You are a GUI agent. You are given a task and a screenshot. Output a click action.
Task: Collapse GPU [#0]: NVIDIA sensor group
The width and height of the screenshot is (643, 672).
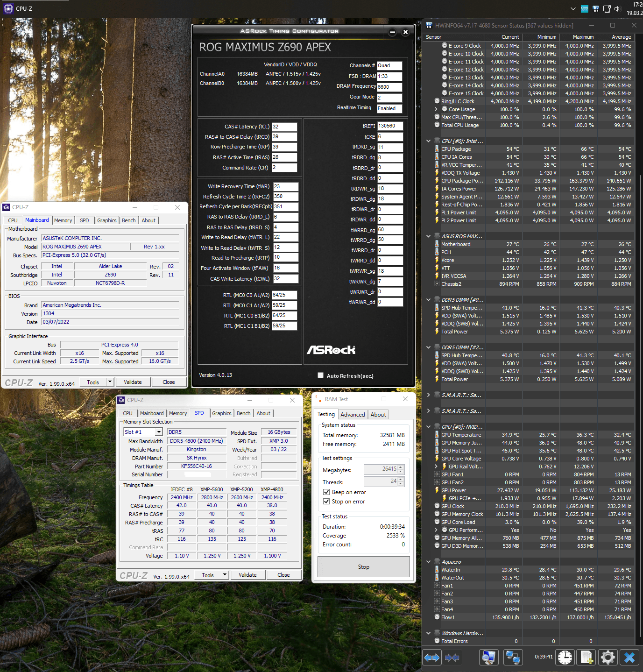tap(428, 427)
